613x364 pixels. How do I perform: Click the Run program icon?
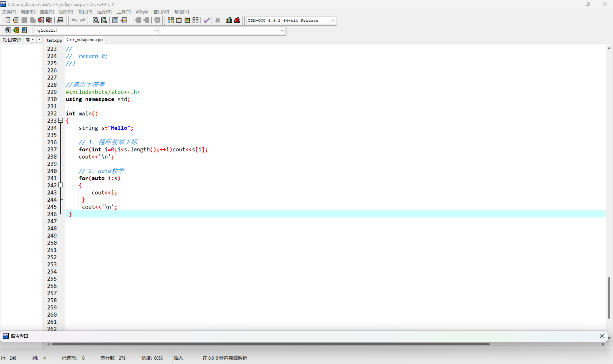coord(179,20)
